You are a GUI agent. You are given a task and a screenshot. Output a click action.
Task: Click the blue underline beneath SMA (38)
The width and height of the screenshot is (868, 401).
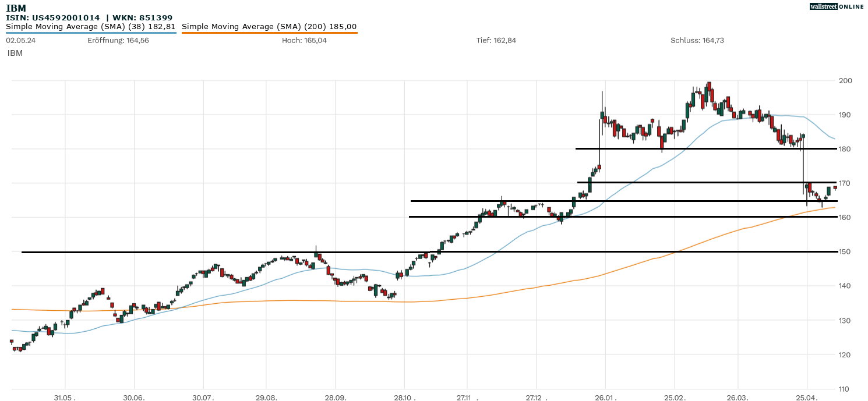90,33
